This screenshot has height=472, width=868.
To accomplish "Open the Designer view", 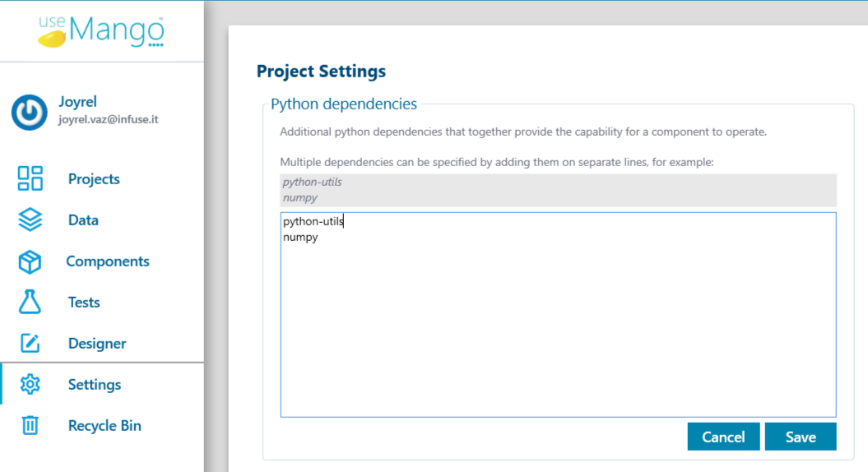I will [x=97, y=343].
